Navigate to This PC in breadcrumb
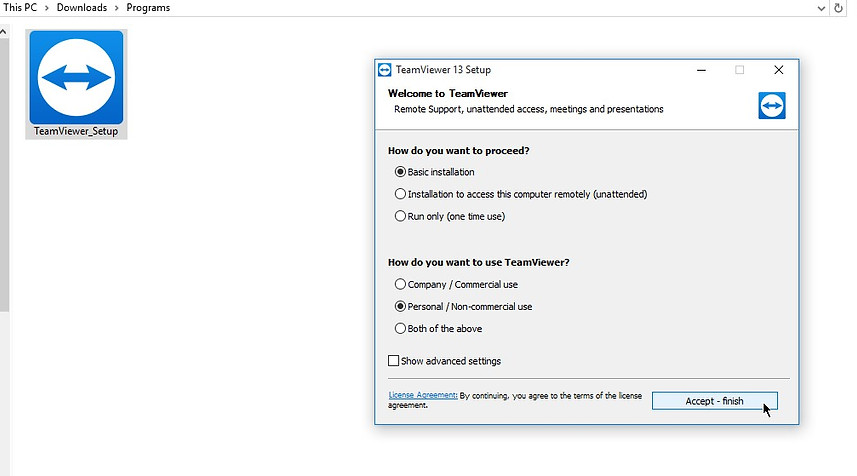The width and height of the screenshot is (857, 476). tap(20, 8)
